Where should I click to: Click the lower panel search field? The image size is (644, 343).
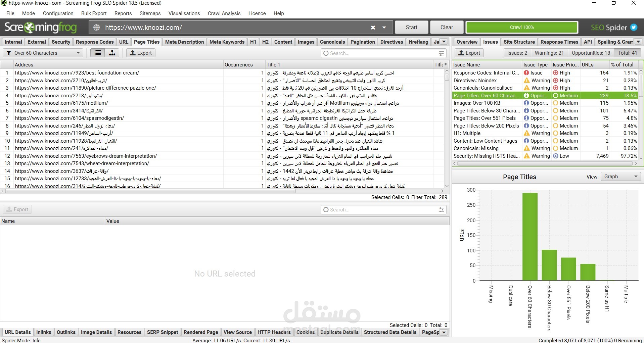[383, 210]
